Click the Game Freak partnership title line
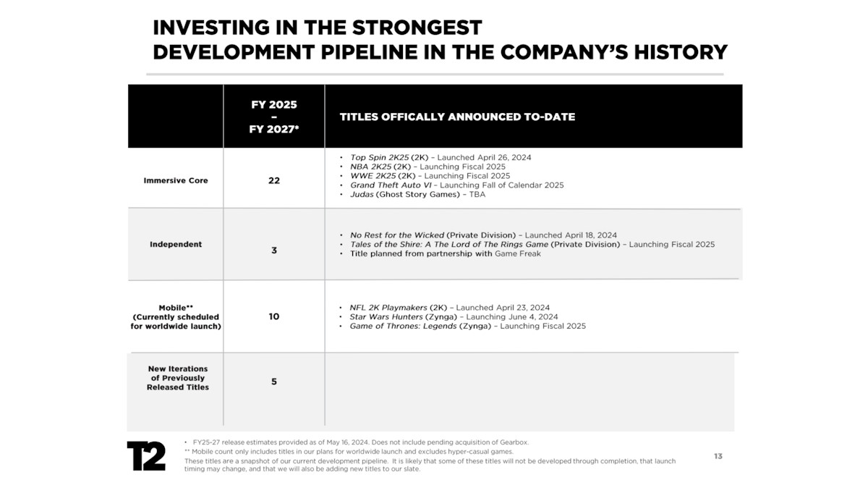The width and height of the screenshot is (868, 488). pos(445,254)
